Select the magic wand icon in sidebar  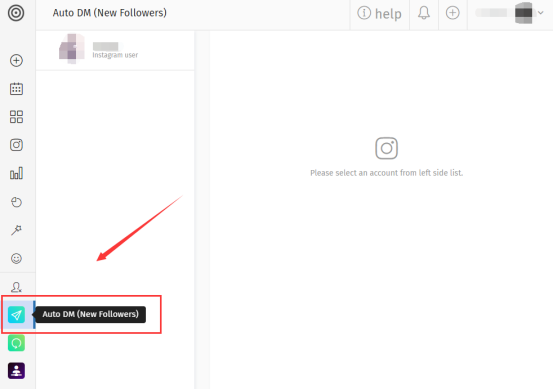tap(16, 230)
